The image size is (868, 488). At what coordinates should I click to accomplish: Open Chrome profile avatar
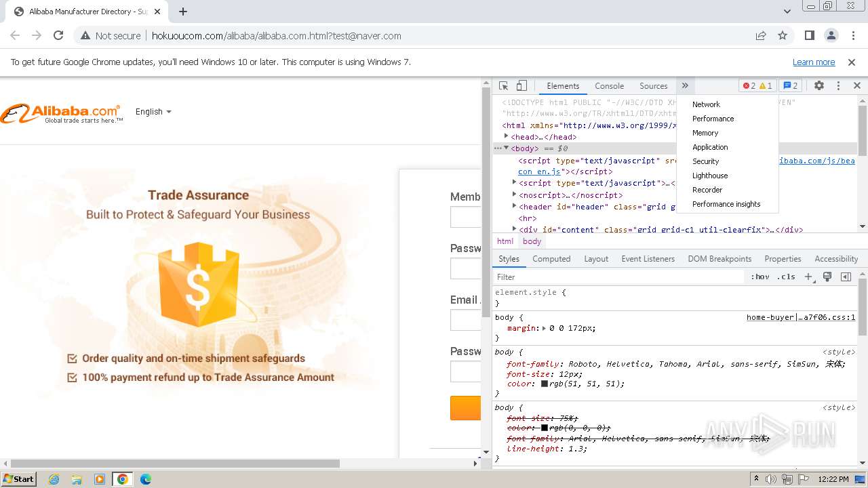point(831,36)
